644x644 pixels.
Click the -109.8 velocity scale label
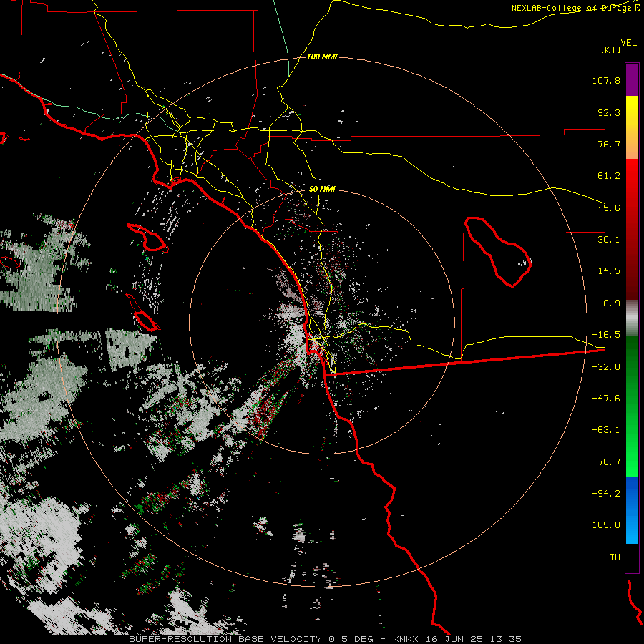point(603,525)
